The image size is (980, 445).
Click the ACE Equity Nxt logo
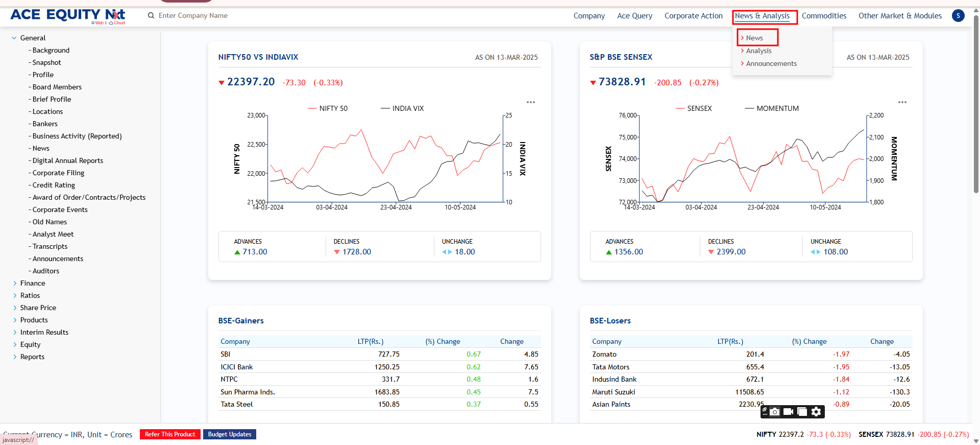(x=68, y=15)
